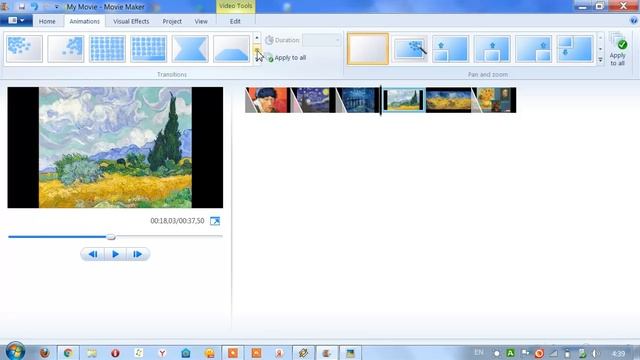Open Chrome from the taskbar
The height and width of the screenshot is (360, 640).
[68, 353]
